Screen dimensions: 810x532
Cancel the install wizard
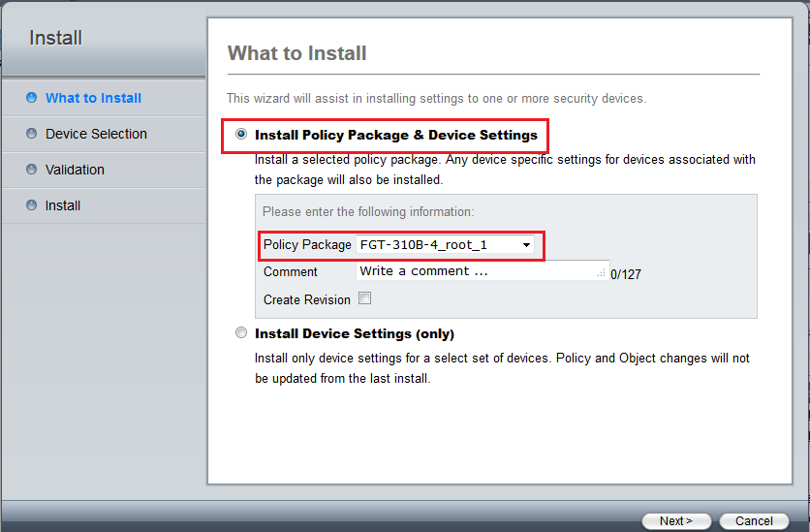pyautogui.click(x=754, y=520)
